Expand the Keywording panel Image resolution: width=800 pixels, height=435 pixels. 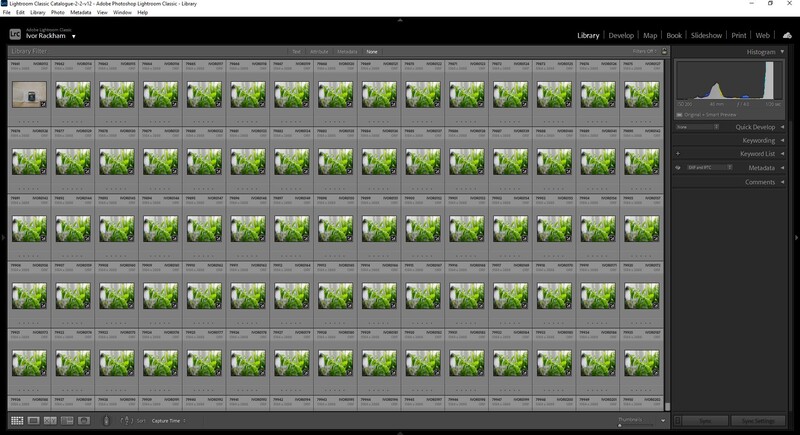(782, 140)
